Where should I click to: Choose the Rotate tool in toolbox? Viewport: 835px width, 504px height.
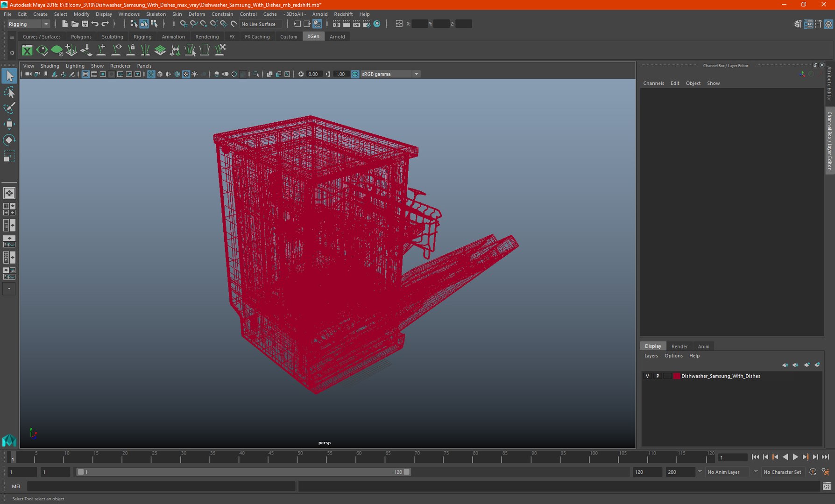(x=9, y=140)
